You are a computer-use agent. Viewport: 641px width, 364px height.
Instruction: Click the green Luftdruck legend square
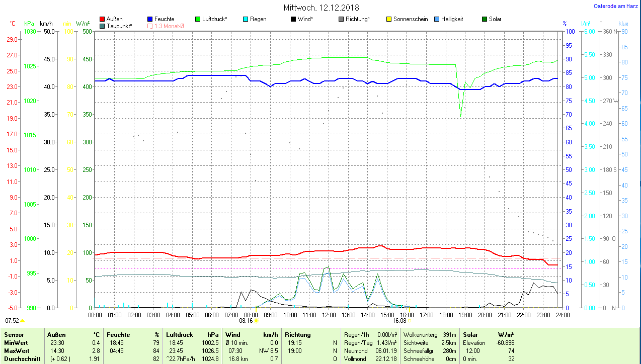[x=198, y=19]
